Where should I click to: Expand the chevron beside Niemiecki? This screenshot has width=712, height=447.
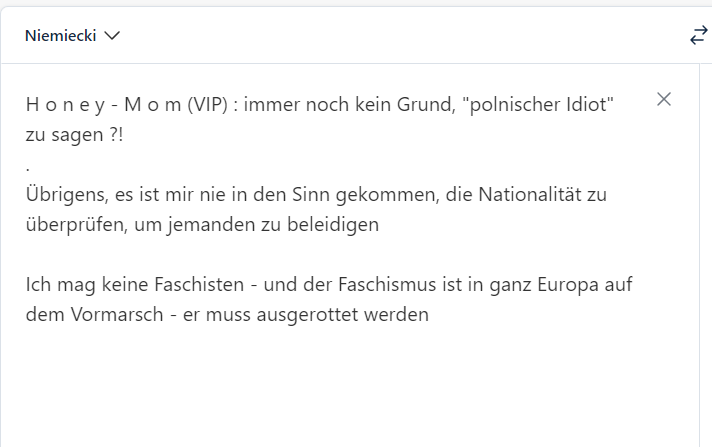pyautogui.click(x=112, y=35)
